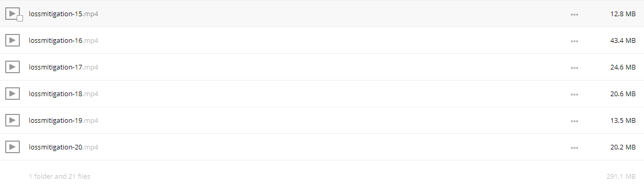Open lossmitigation-16.mp4 file name link
This screenshot has width=644, height=196.
click(x=64, y=41)
